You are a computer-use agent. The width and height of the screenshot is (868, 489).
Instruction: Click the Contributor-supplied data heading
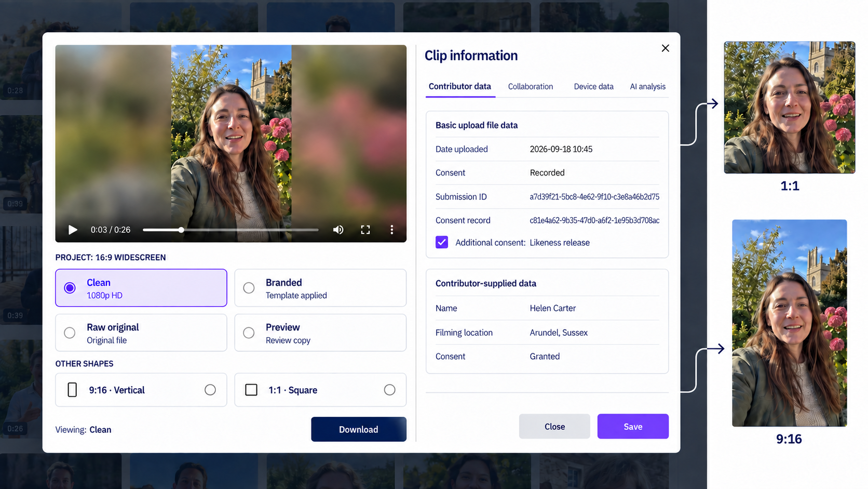coord(486,283)
